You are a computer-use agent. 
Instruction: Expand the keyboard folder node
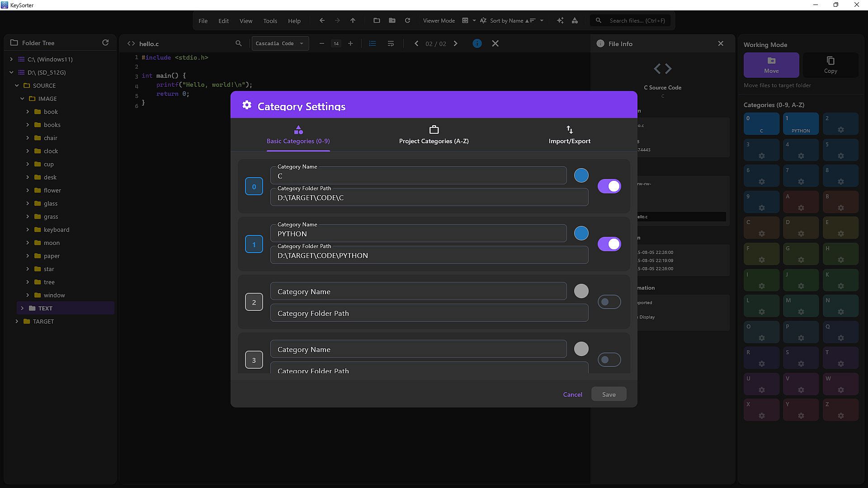[x=28, y=230]
